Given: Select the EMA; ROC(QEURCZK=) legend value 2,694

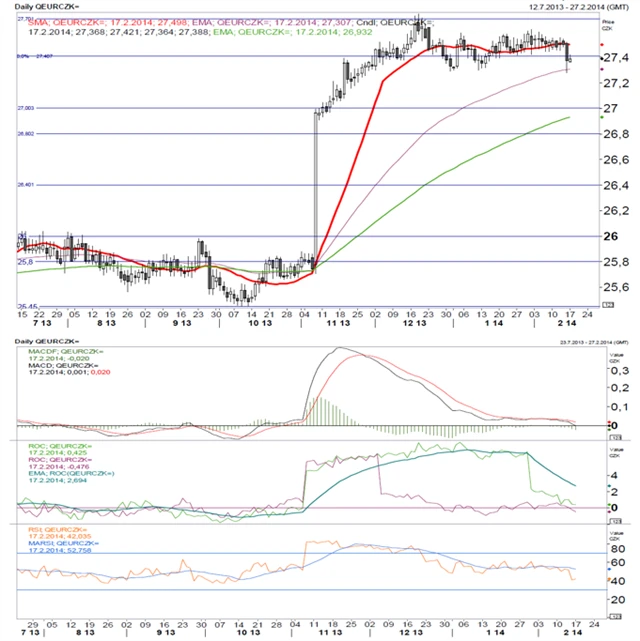Looking at the screenshot, I should (x=76, y=480).
